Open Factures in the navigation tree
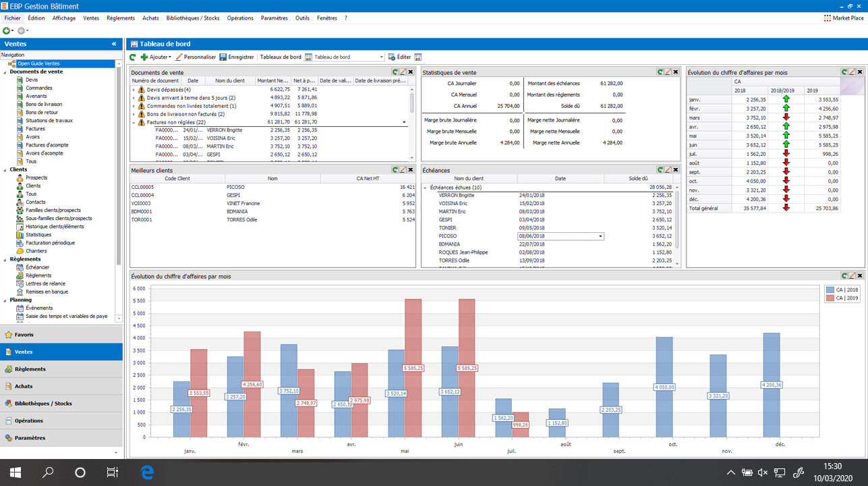Screen dimensions: 868x486 point(35,128)
